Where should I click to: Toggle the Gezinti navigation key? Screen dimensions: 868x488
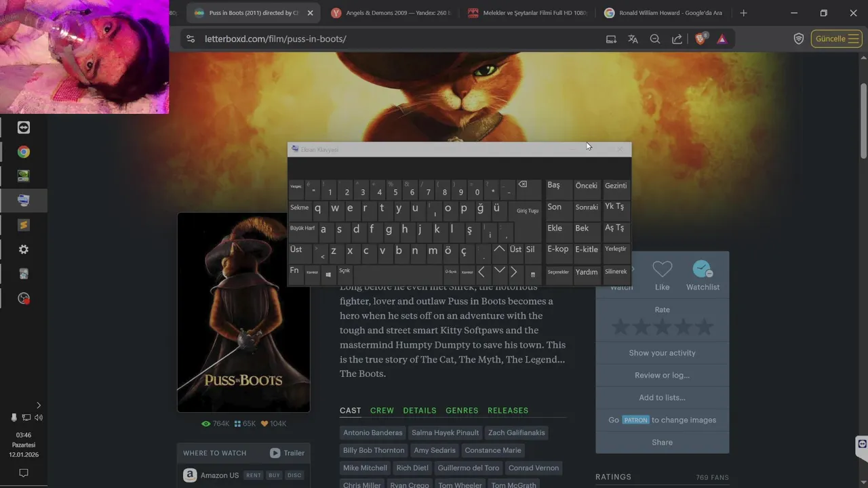(616, 188)
